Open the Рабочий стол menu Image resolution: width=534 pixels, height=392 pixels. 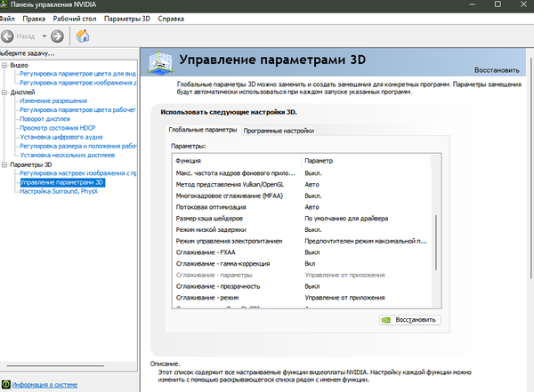click(x=75, y=19)
